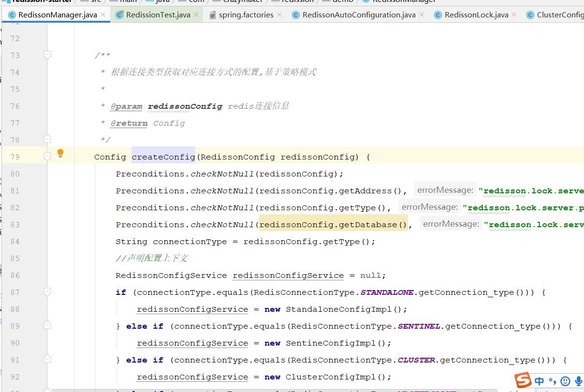Click the fold marker at line 89

click(x=47, y=326)
